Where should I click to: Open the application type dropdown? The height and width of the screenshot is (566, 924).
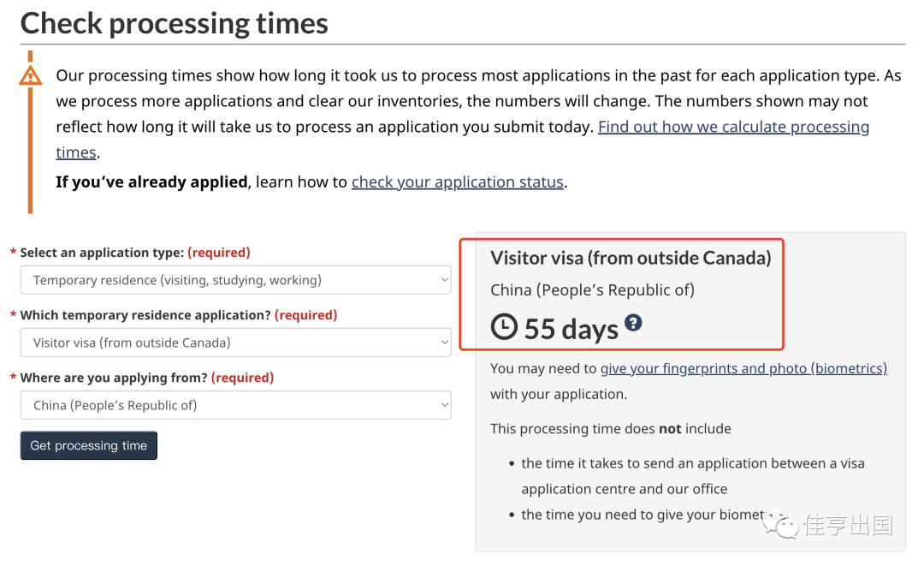(x=236, y=280)
